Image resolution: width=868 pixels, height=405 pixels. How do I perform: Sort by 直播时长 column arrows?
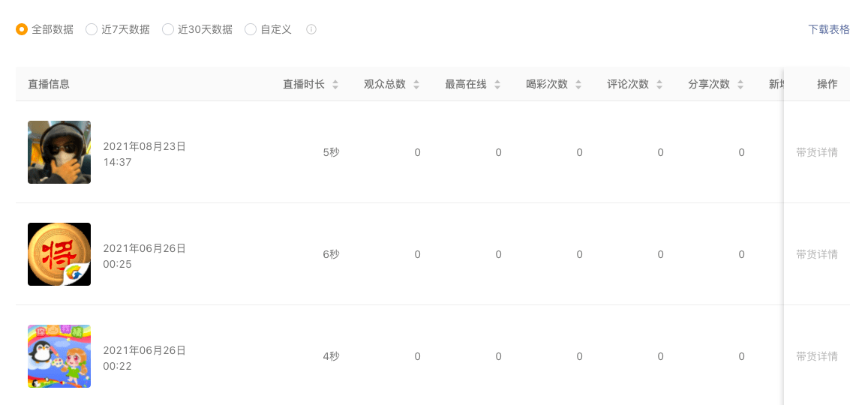coord(335,85)
